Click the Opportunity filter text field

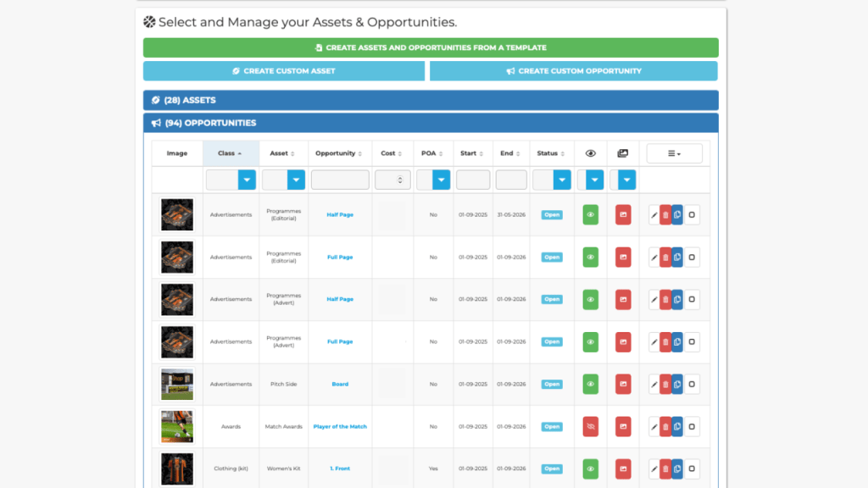pos(340,180)
